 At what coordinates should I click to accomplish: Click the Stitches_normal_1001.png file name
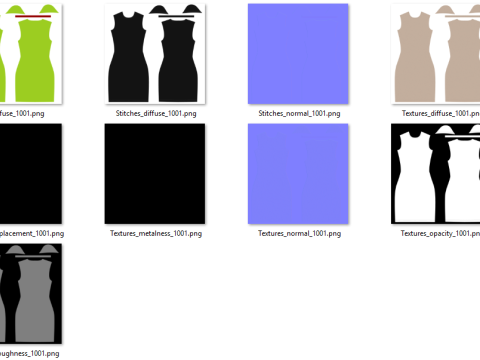pyautogui.click(x=299, y=113)
